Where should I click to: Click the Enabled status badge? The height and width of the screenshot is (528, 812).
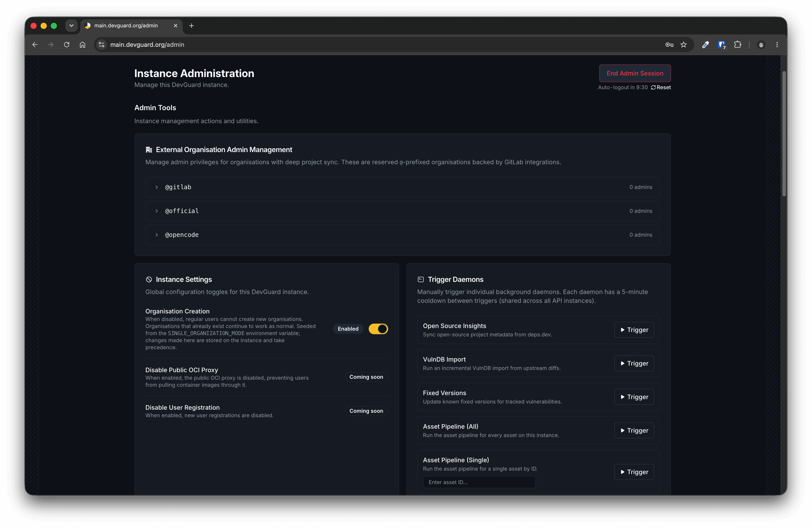tap(348, 329)
